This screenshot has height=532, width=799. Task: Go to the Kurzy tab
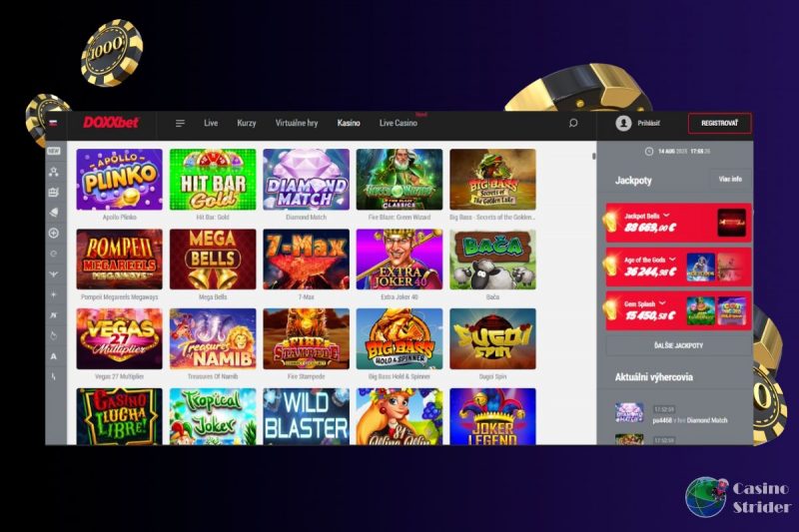tap(246, 123)
